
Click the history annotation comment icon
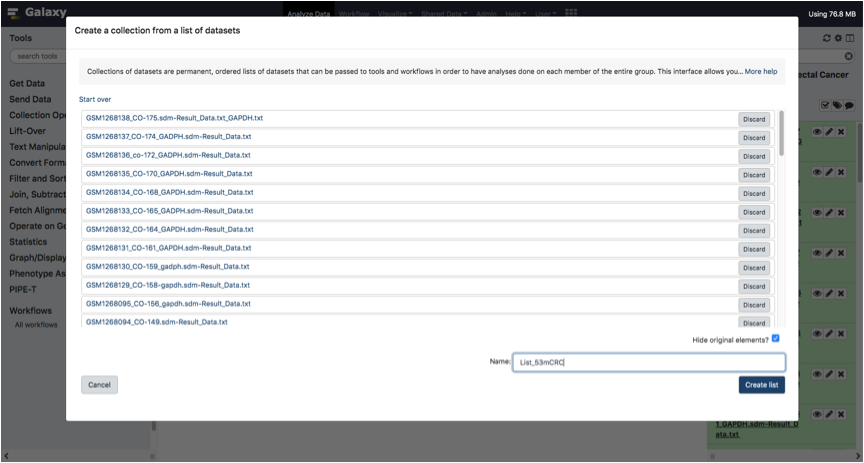849,105
